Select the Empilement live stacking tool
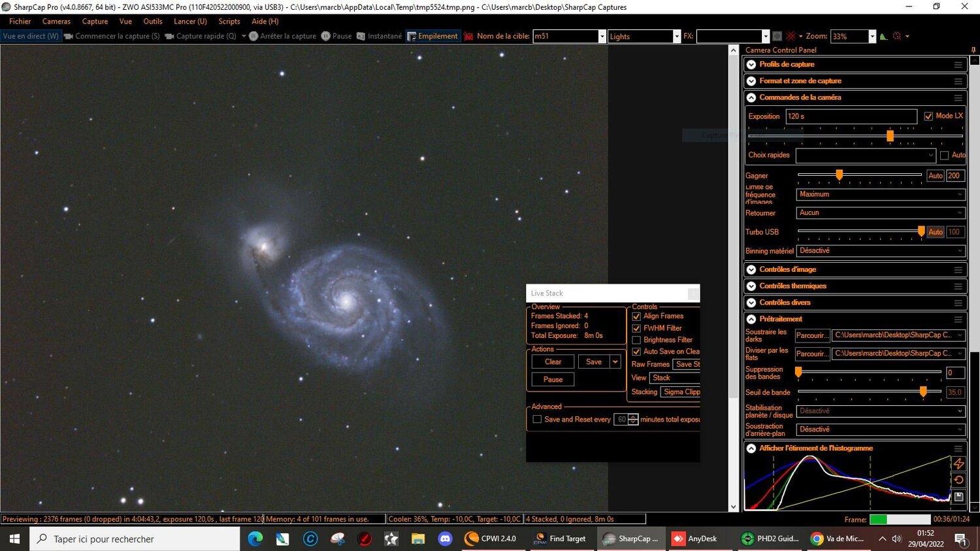This screenshot has height=551, width=980. tap(433, 36)
